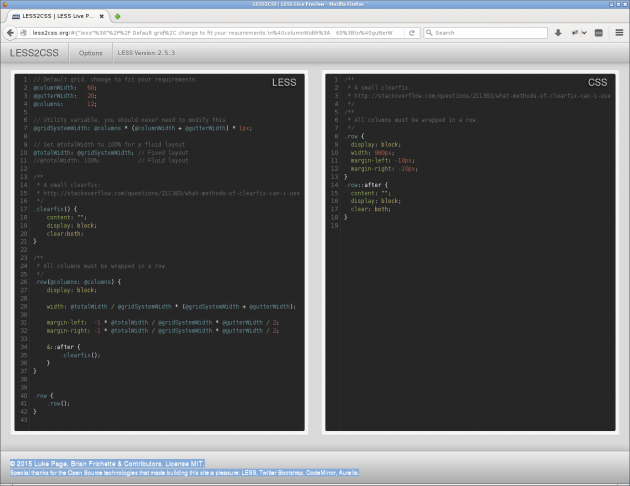Click the site identity globe icon

[x=24, y=33]
